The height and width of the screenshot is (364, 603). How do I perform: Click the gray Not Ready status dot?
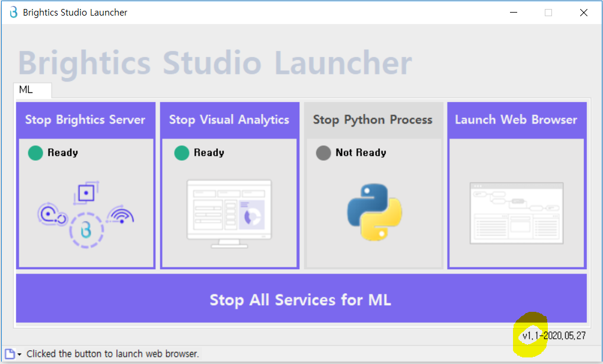pyautogui.click(x=323, y=153)
